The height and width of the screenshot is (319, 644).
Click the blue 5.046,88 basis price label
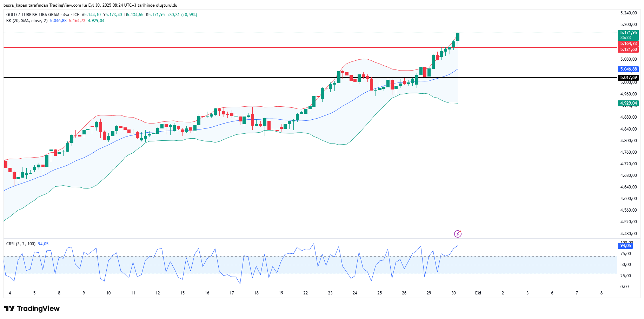coord(628,69)
